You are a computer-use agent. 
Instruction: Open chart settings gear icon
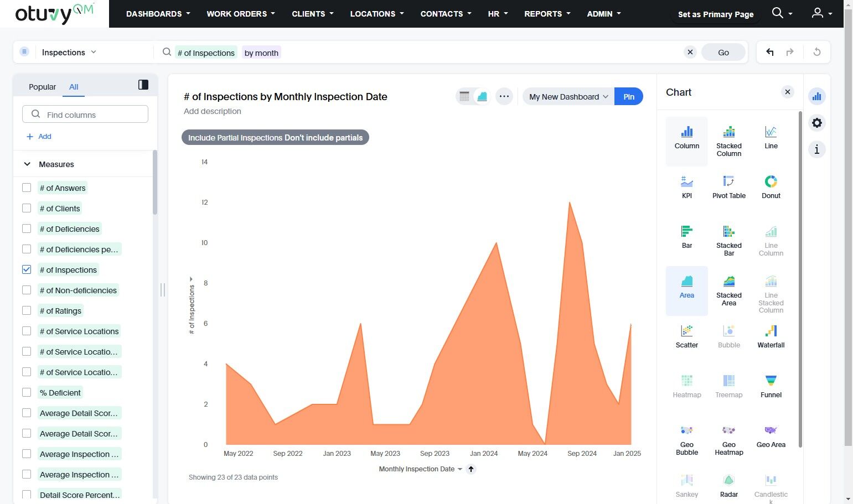click(816, 123)
